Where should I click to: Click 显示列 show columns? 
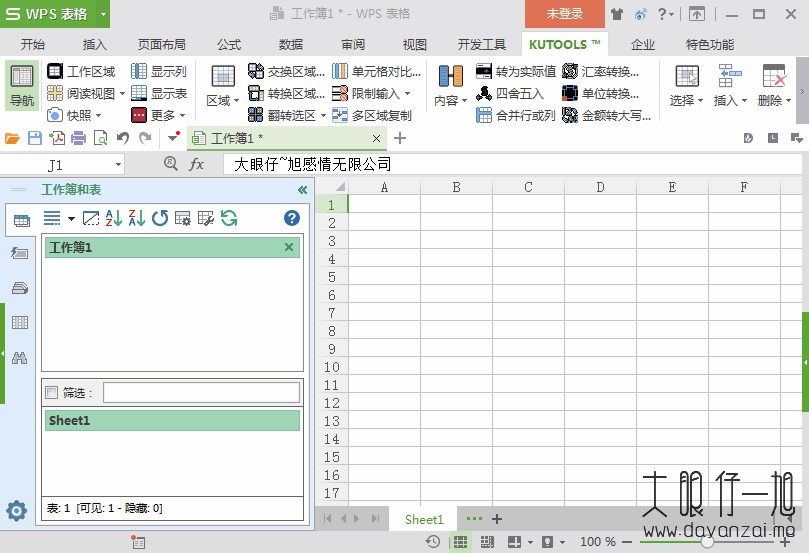click(x=159, y=71)
